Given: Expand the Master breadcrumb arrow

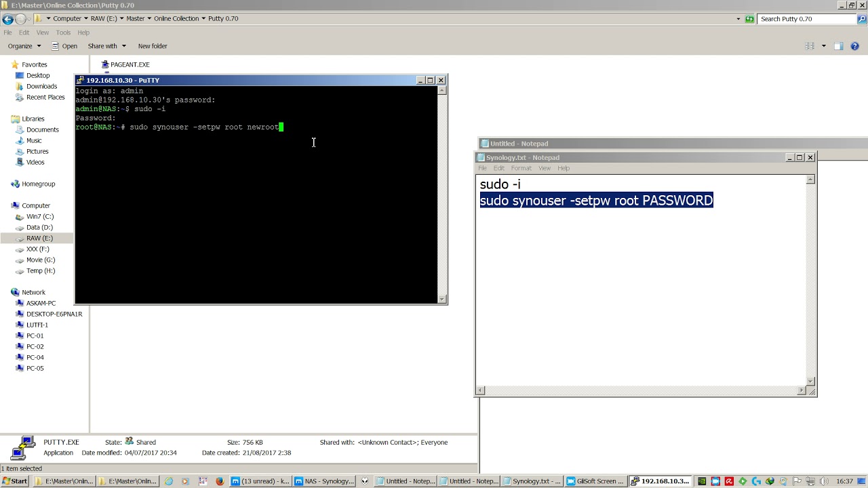Looking at the screenshot, I should pyautogui.click(x=149, y=19).
